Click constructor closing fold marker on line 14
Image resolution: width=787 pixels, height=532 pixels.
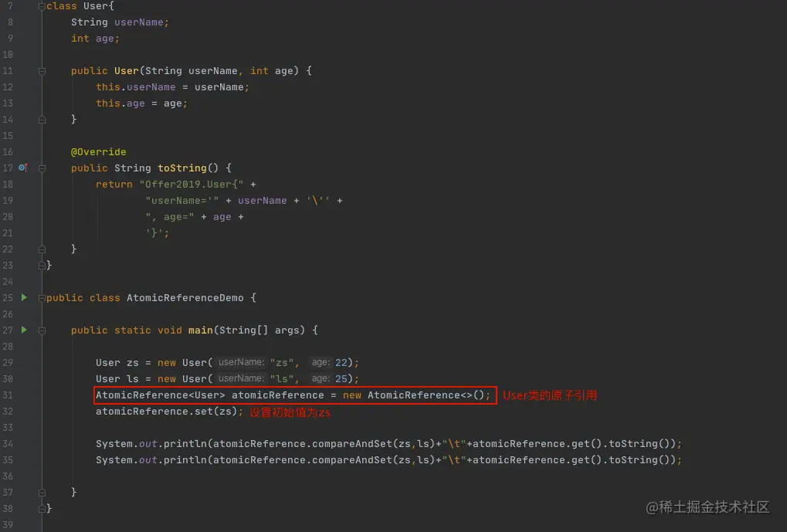click(42, 120)
